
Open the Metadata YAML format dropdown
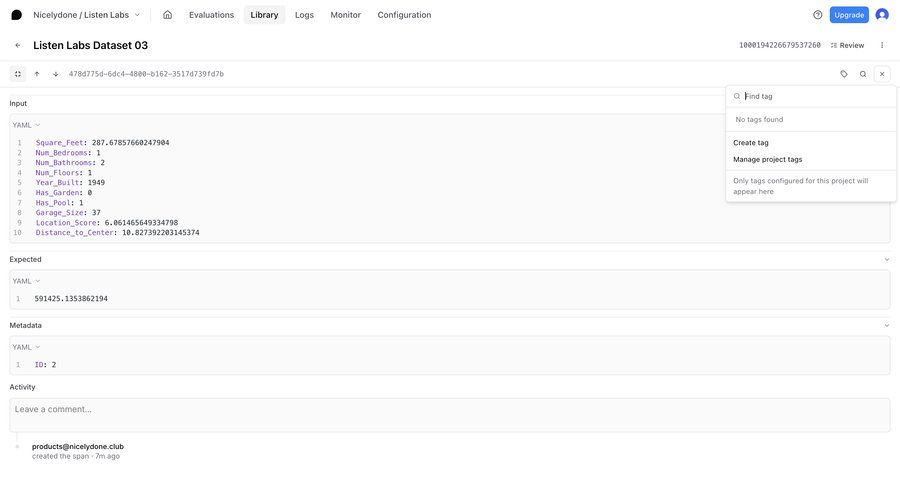click(x=26, y=347)
